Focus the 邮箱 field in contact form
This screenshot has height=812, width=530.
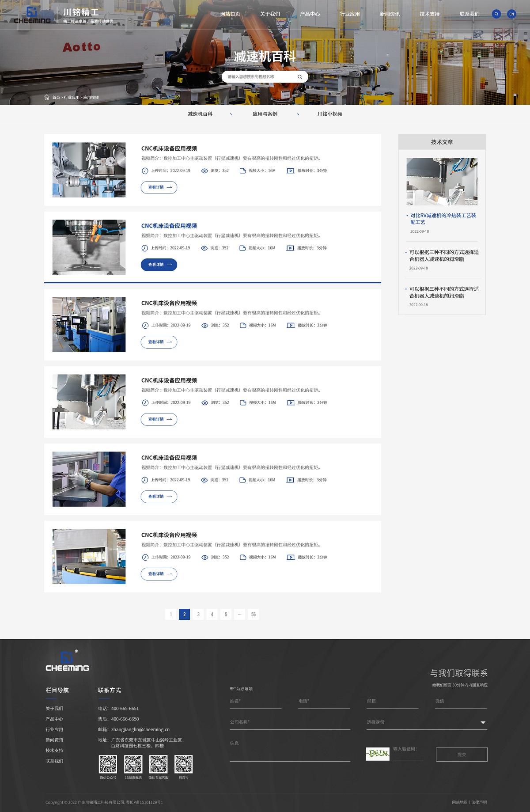392,702
